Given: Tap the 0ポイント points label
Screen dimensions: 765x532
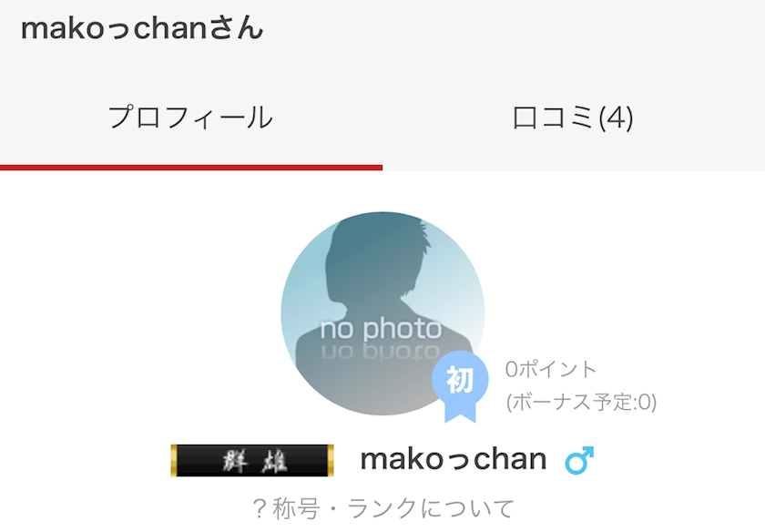Looking at the screenshot, I should click(551, 369).
